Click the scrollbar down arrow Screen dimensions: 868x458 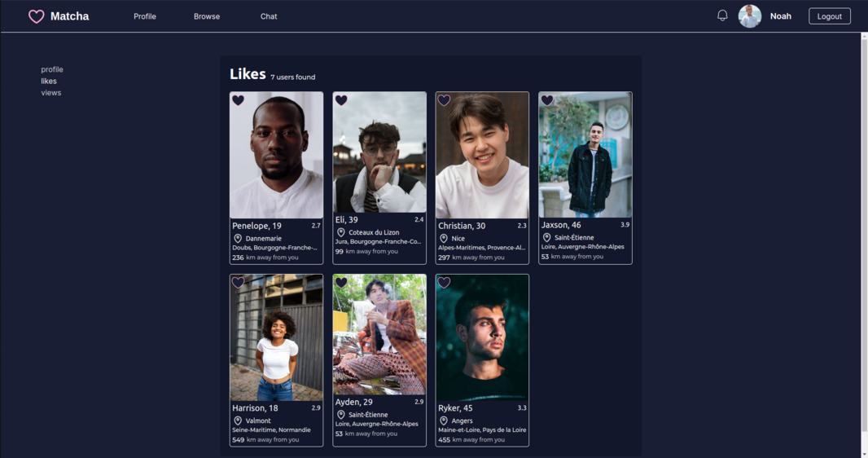864,453
